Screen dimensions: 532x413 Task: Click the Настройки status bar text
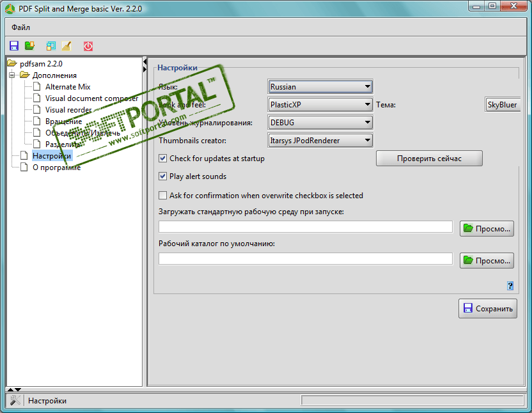(x=47, y=401)
